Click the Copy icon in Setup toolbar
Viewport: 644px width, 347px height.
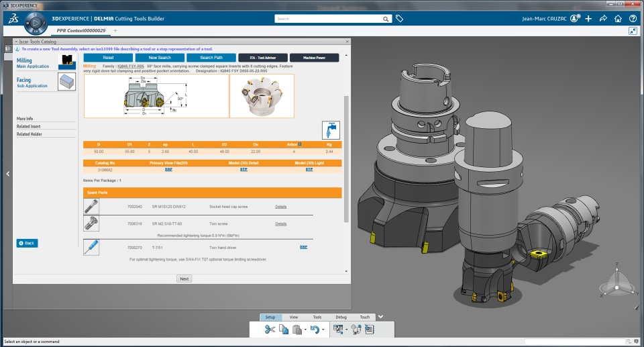(x=283, y=330)
